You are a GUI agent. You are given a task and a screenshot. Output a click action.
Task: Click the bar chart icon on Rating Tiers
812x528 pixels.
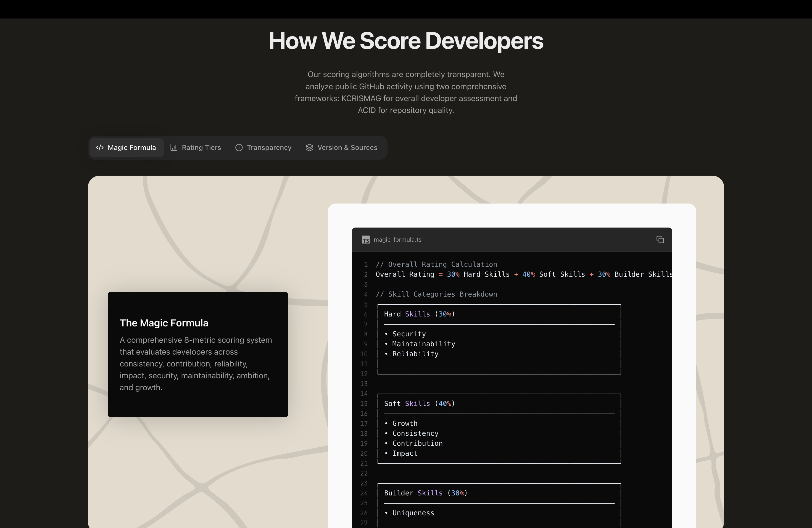(174, 148)
